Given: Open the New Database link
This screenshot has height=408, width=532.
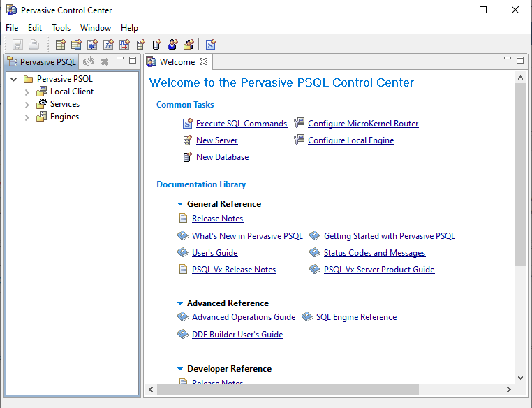Looking at the screenshot, I should (223, 157).
